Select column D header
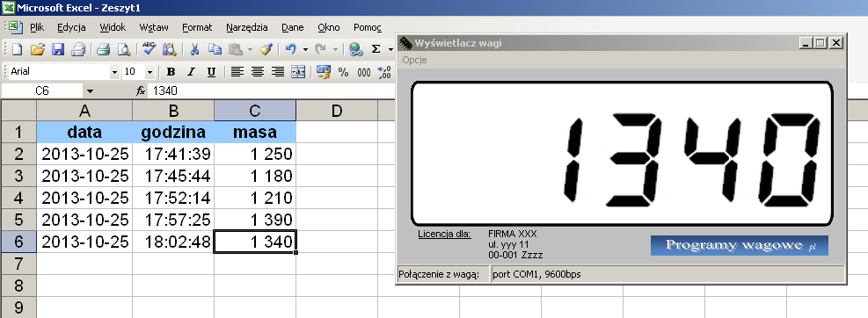 pos(337,112)
